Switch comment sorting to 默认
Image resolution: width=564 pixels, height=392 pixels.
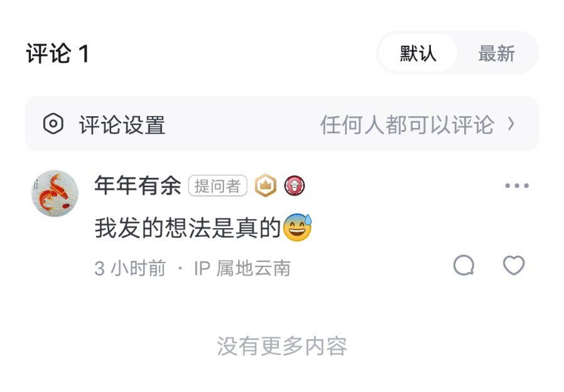[418, 53]
